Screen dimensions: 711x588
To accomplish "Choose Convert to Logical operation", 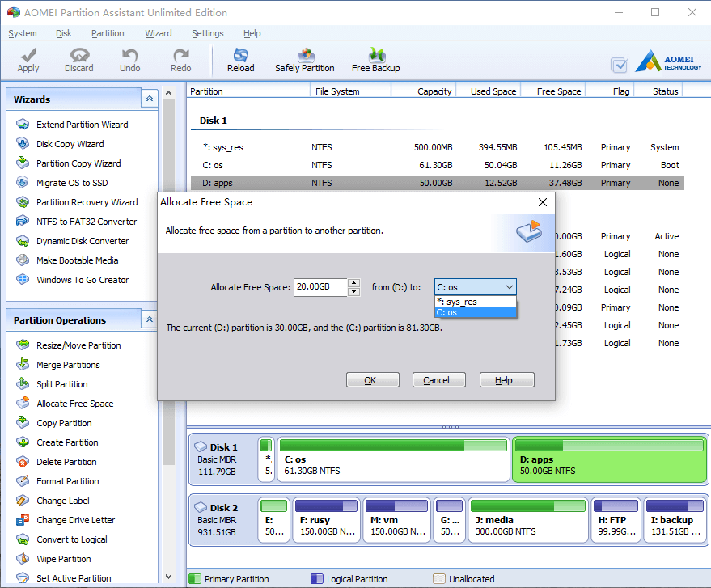I will pyautogui.click(x=72, y=540).
